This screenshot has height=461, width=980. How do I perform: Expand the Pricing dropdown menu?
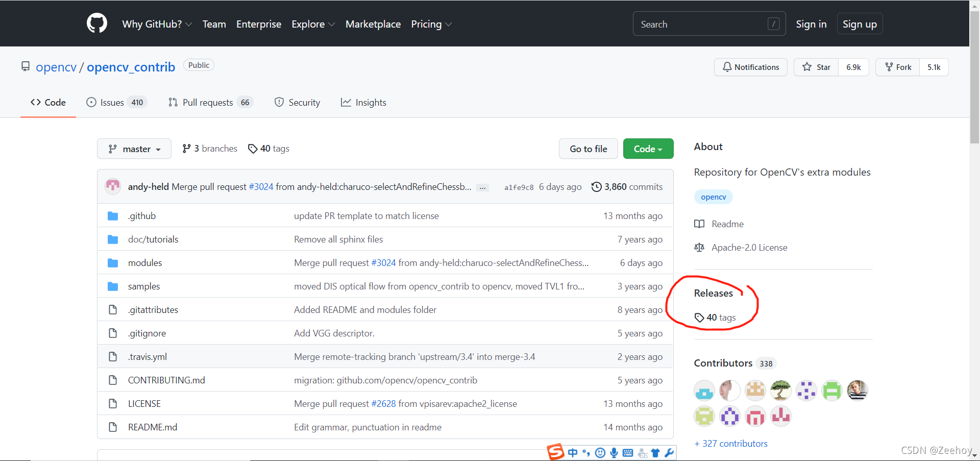(x=431, y=24)
